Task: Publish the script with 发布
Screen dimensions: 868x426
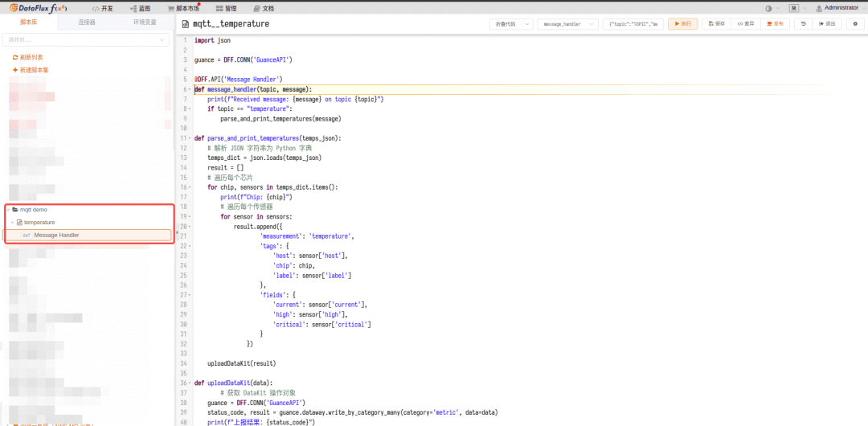Action: (x=775, y=24)
